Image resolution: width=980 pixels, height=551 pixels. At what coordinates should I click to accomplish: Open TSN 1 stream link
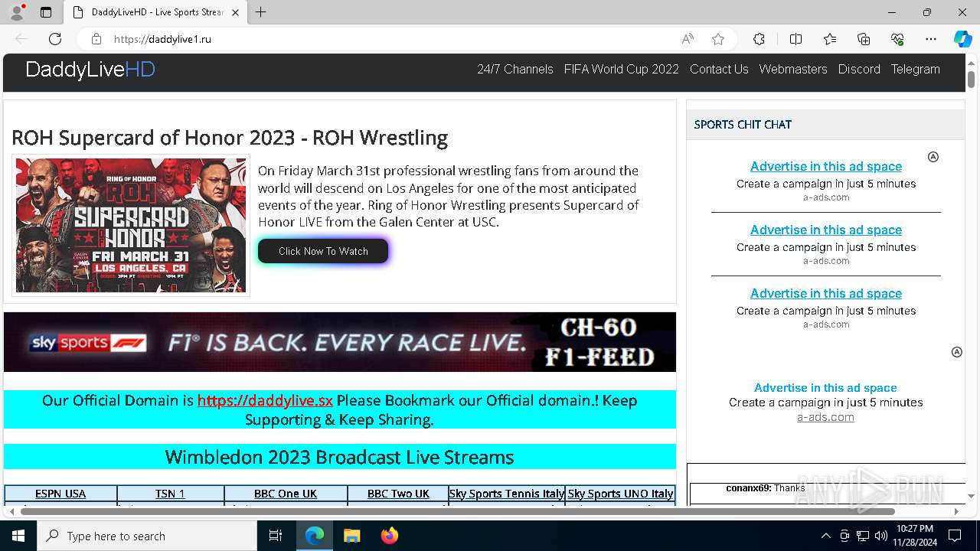170,494
